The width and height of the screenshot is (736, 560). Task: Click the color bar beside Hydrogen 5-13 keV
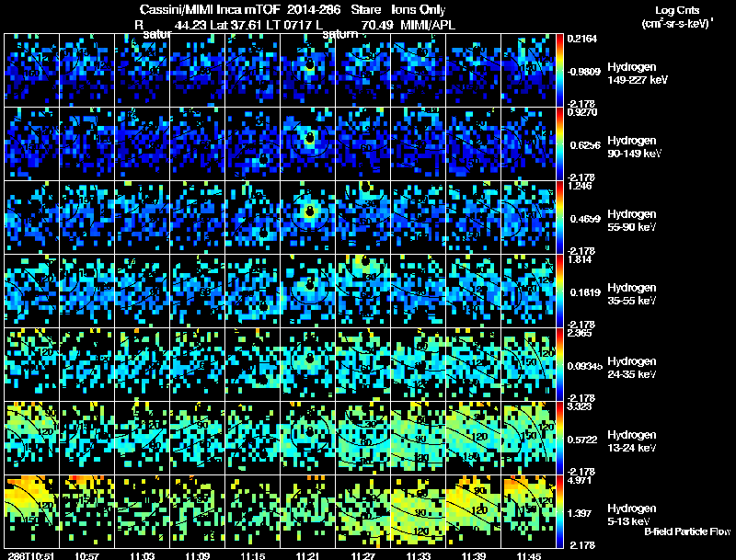coord(559,511)
